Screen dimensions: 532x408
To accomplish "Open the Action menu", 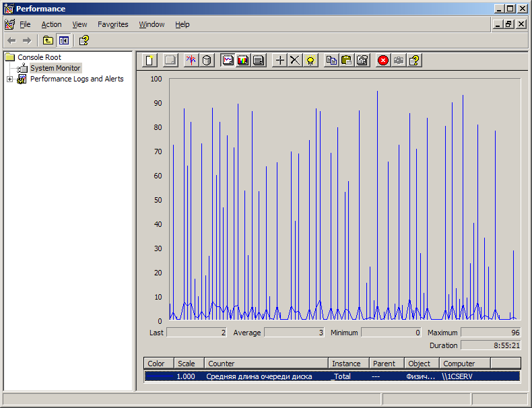I will coord(51,24).
